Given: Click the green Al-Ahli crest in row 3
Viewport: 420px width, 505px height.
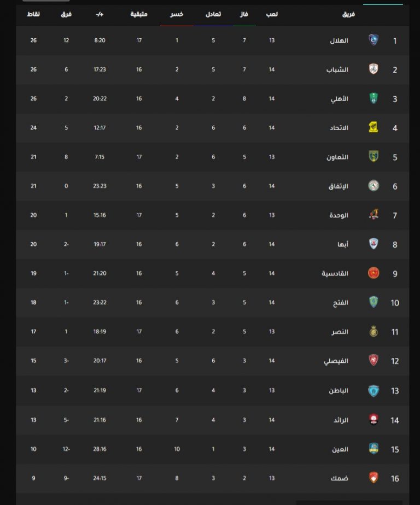Looking at the screenshot, I should click(x=374, y=98).
